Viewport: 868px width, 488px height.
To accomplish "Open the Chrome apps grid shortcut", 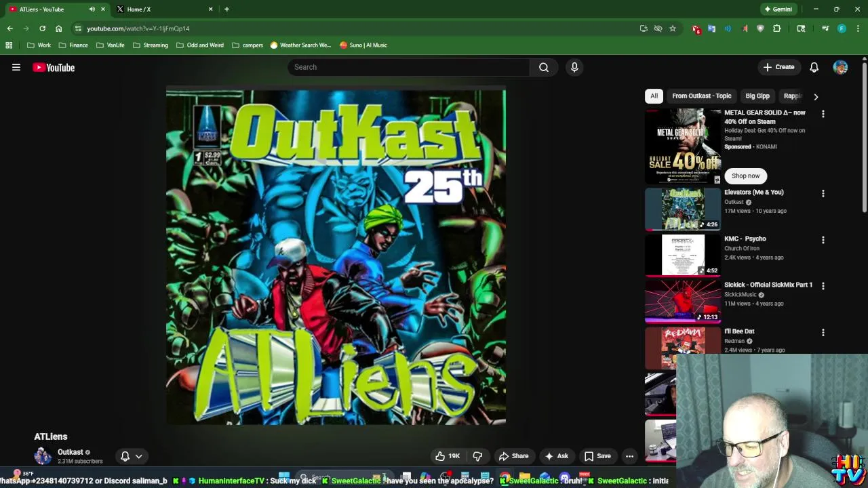I will [x=9, y=45].
